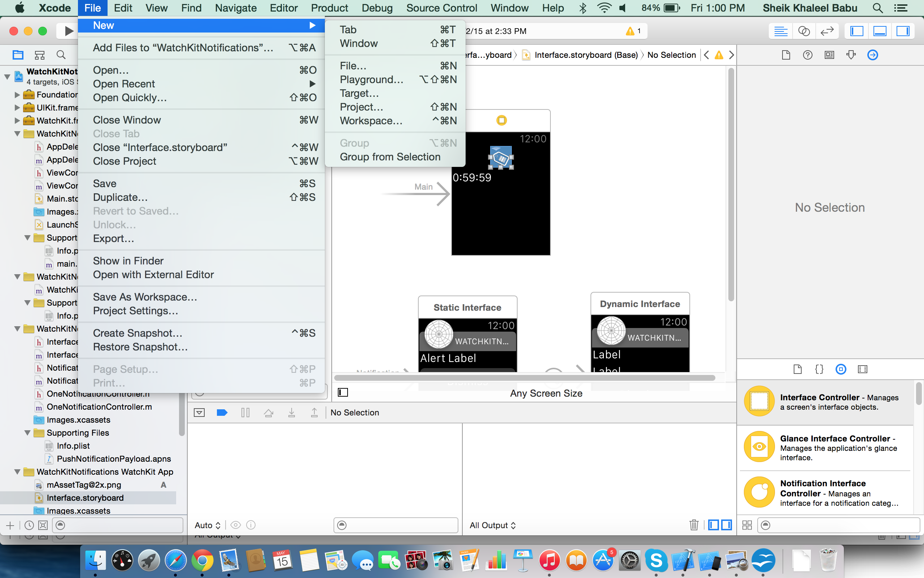Click Quick Look eye icon in debug bar
This screenshot has height=578, width=924.
236,525
